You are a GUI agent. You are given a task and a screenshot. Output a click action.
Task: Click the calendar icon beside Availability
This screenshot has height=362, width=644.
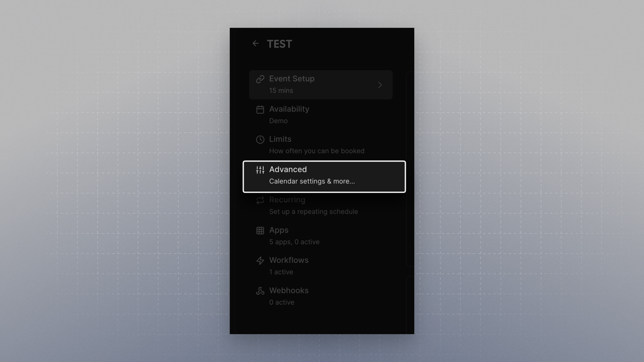(x=260, y=109)
